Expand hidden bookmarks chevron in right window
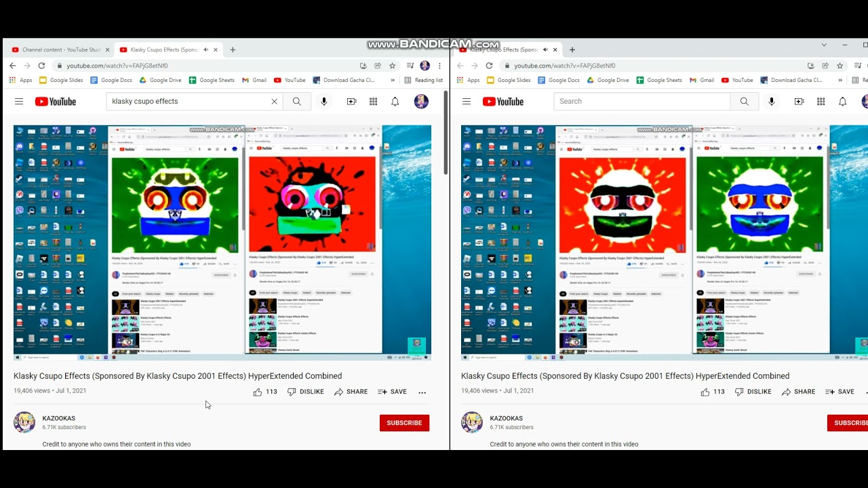 pyautogui.click(x=840, y=80)
